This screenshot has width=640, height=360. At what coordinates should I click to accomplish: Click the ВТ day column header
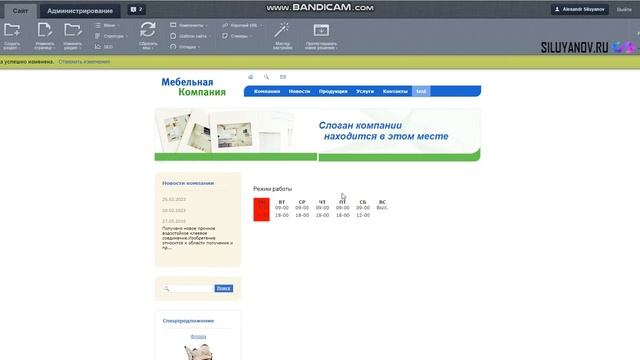[x=282, y=202]
